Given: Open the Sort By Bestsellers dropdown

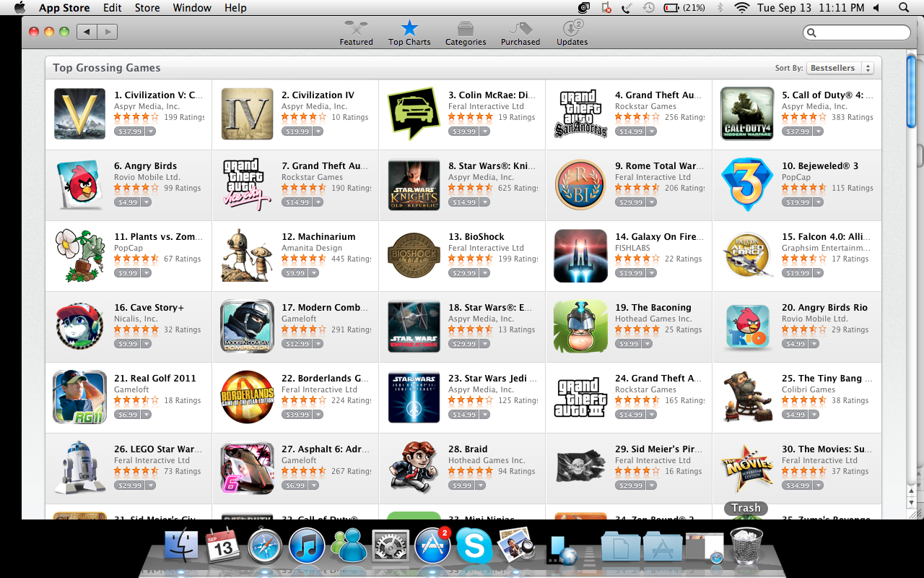Looking at the screenshot, I should coord(840,68).
